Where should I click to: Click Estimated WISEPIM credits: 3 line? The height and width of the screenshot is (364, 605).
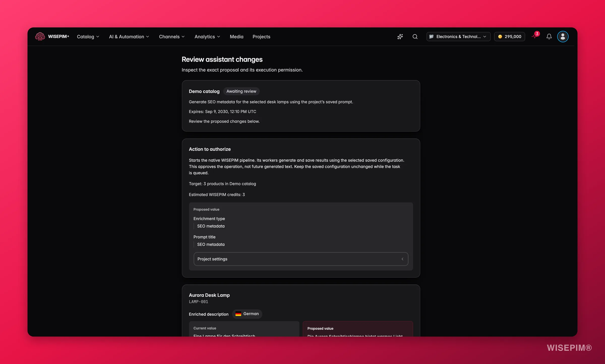(x=217, y=194)
